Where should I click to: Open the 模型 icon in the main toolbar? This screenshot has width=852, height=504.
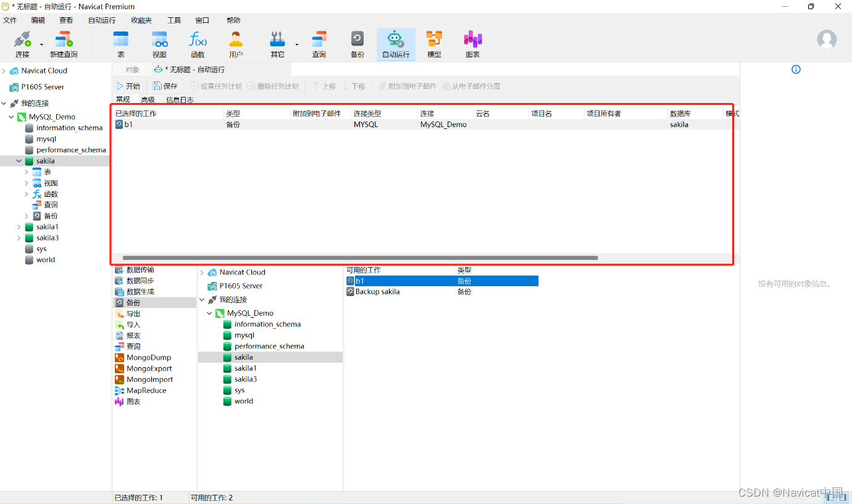tap(435, 39)
